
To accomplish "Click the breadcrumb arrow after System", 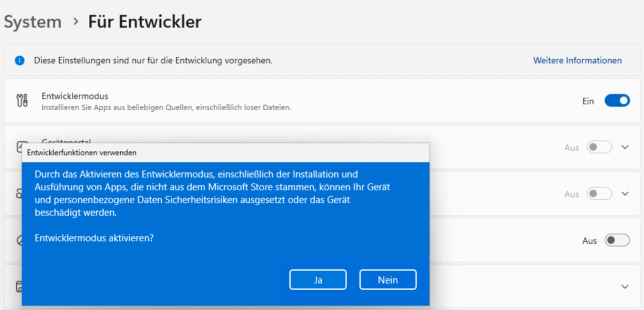I will 75,23.
